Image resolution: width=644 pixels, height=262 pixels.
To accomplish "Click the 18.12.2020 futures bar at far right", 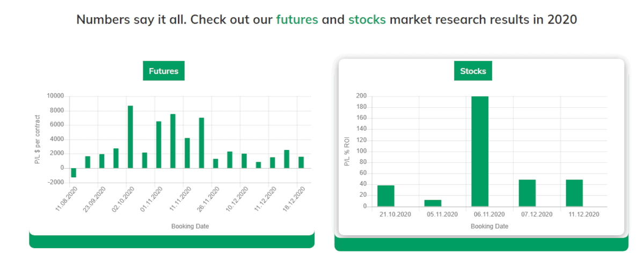I will click(x=301, y=162).
